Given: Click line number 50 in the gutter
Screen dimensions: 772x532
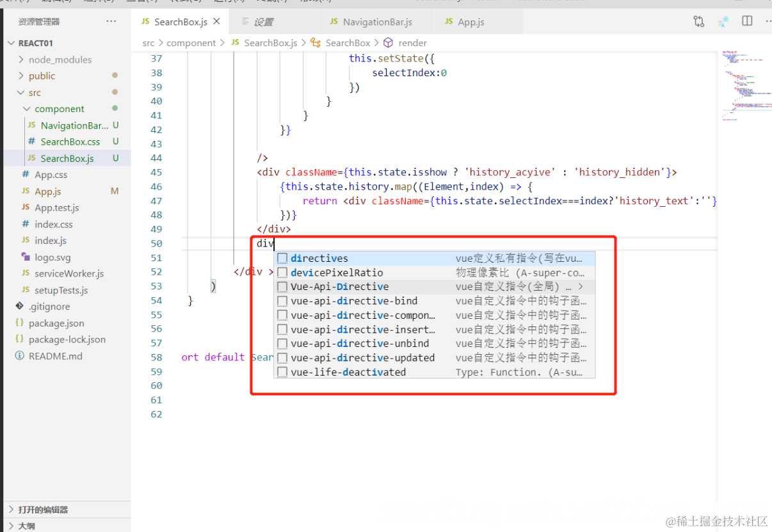Looking at the screenshot, I should 156,243.
